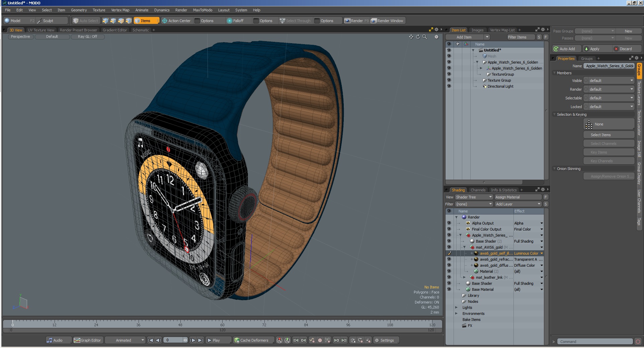This screenshot has width=644, height=348.
Task: Open the Visible default dropdown
Action: [609, 81]
